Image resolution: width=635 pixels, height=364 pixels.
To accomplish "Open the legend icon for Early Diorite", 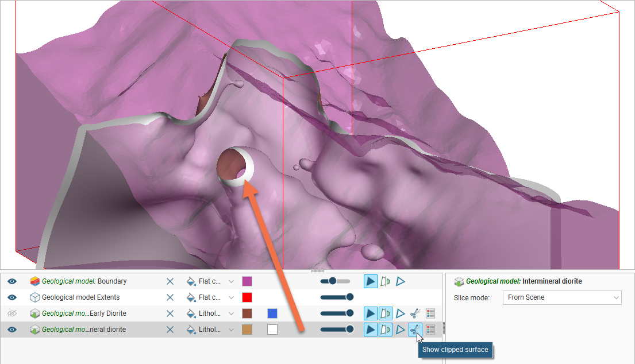I will [x=430, y=313].
